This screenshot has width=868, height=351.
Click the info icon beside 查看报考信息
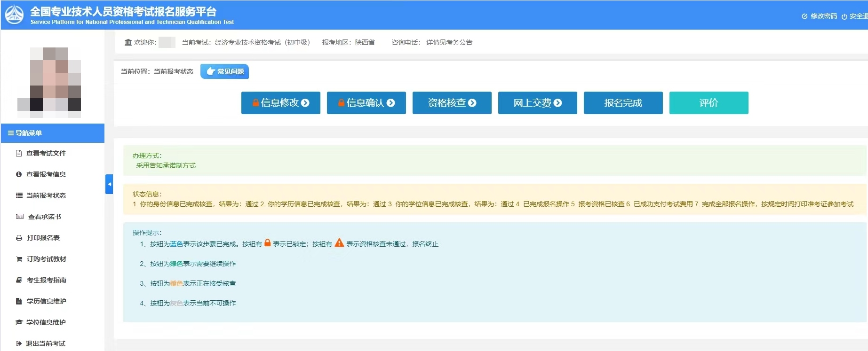pos(19,174)
